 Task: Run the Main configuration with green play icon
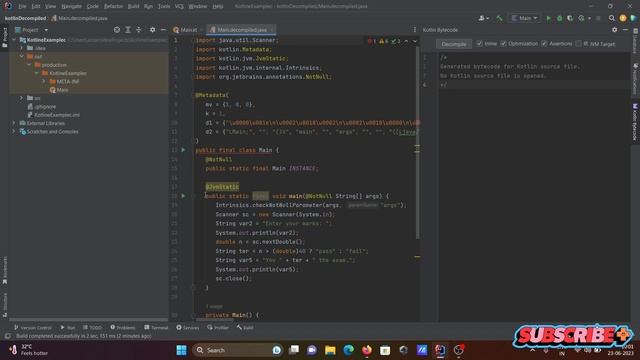click(549, 18)
